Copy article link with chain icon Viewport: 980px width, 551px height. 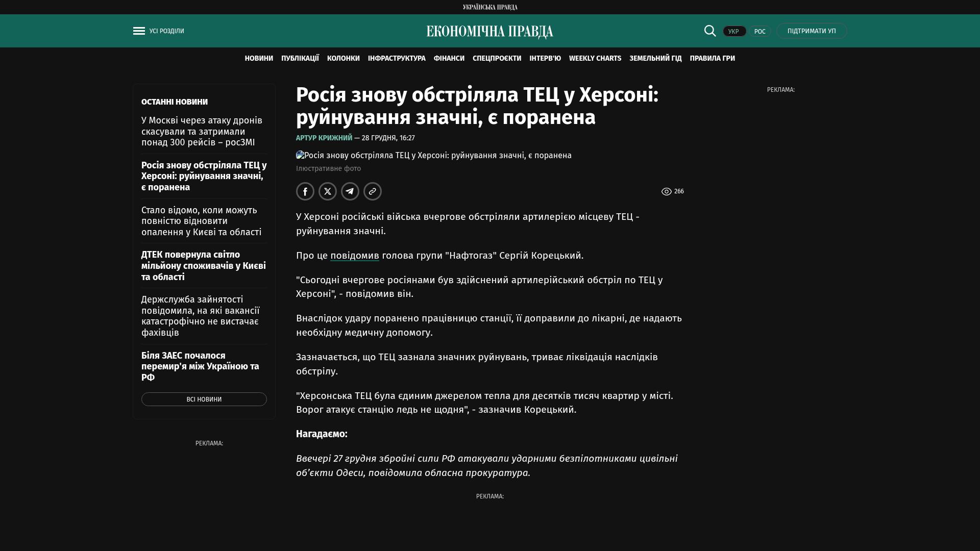[373, 191]
